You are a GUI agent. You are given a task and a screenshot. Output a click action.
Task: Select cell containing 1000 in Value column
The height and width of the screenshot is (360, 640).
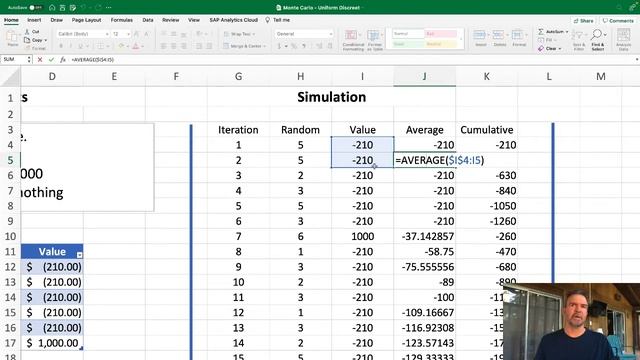(x=362, y=236)
